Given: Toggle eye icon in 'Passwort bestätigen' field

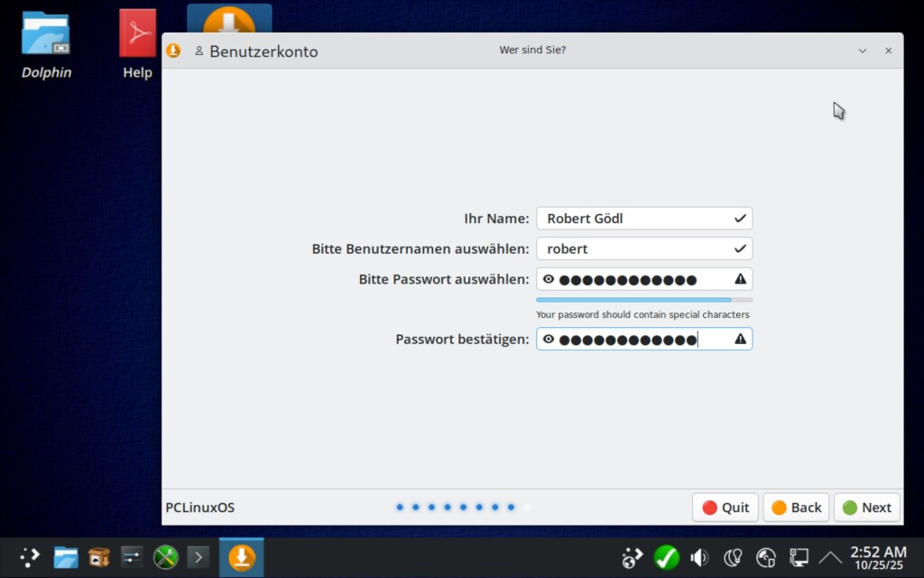Looking at the screenshot, I should [x=549, y=339].
